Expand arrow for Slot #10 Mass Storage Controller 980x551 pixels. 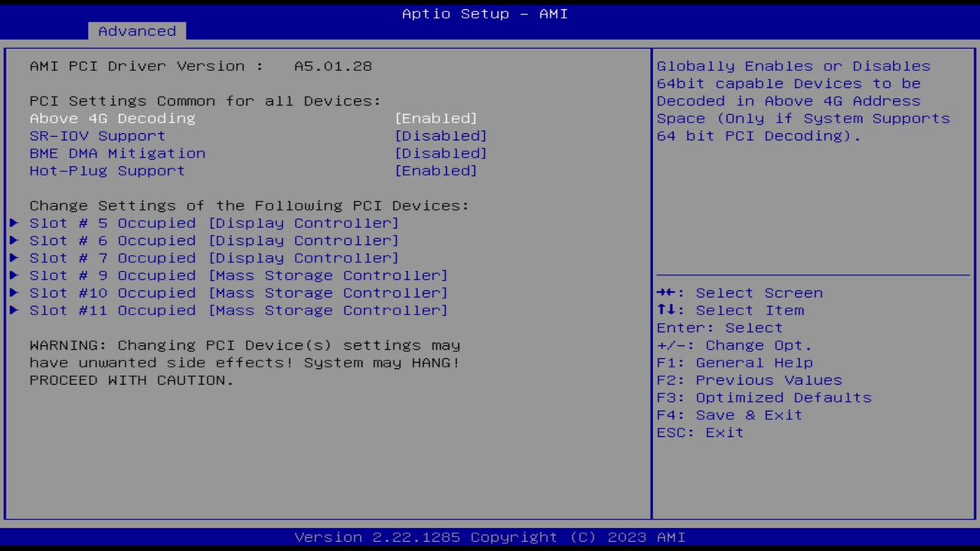point(14,293)
